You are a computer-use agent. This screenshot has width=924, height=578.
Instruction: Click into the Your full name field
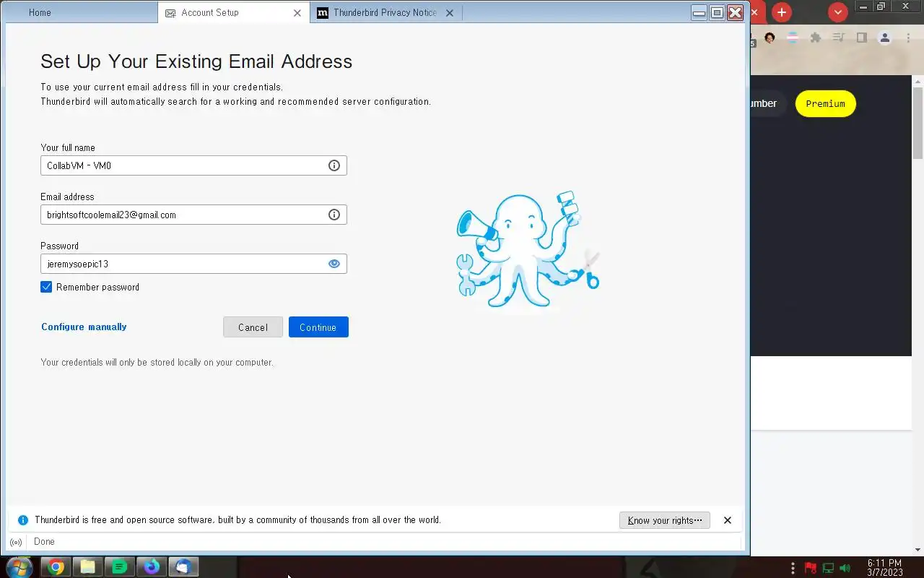(193, 165)
